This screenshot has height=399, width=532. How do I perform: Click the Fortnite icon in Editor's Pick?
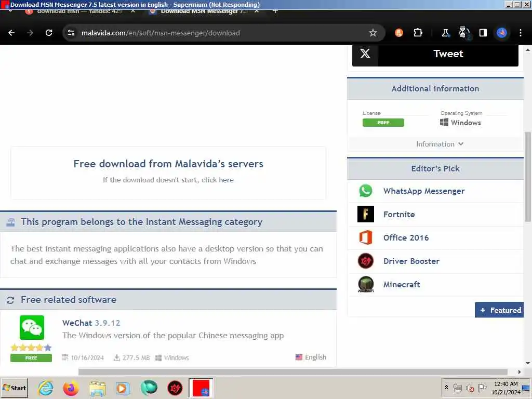pyautogui.click(x=366, y=214)
